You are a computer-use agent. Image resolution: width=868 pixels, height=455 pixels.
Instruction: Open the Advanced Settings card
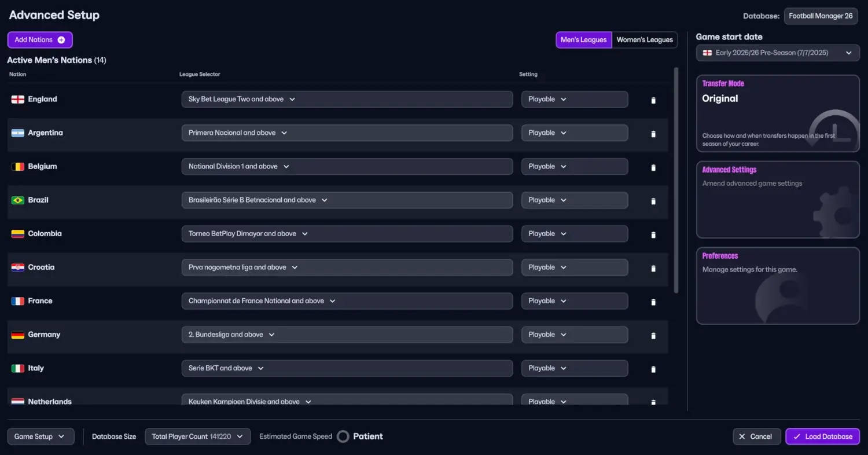778,200
